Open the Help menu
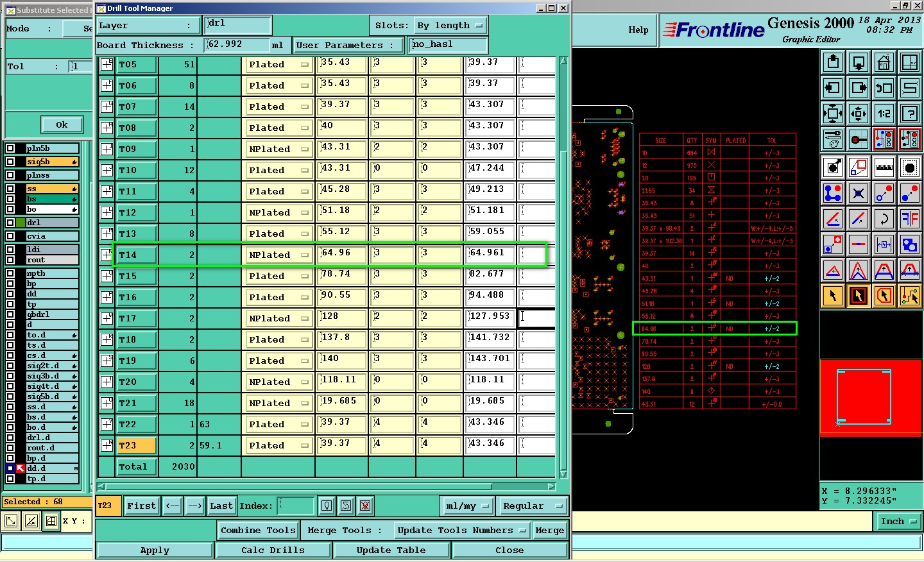Viewport: 924px width, 562px height. tap(638, 30)
